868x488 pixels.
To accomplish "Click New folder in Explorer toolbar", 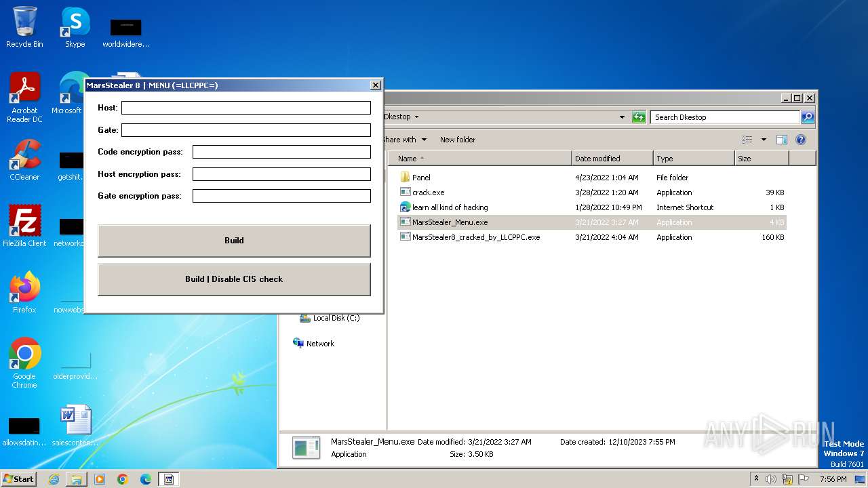I will [458, 140].
